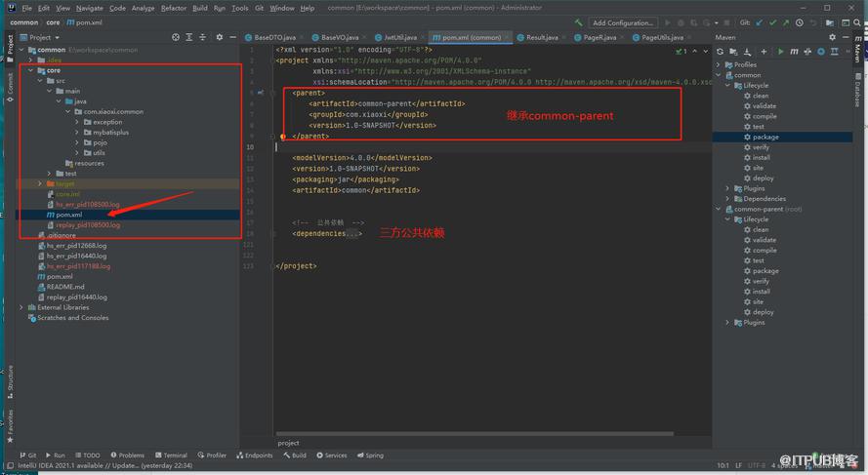The height and width of the screenshot is (475, 868).
Task: Click next highlighted error down arrow
Action: pos(705,52)
